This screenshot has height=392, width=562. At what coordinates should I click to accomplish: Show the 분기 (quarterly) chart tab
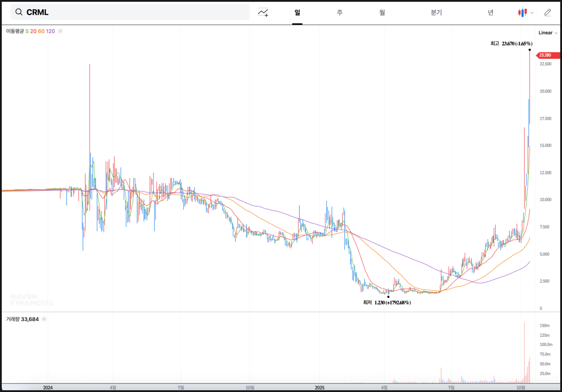(x=436, y=12)
